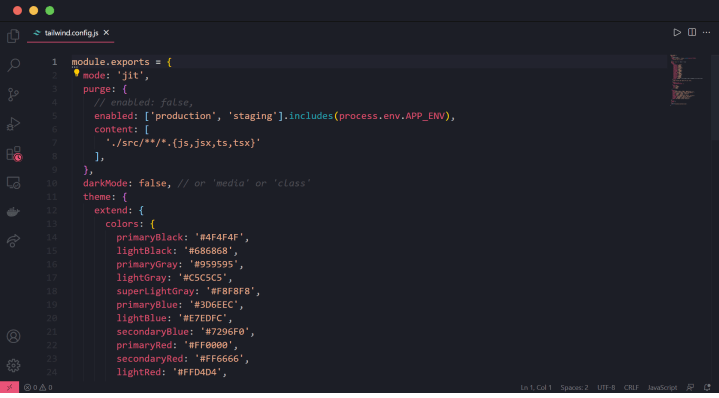This screenshot has height=398, width=719.
Task: Select JavaScript language mode in status bar
Action: 662,387
